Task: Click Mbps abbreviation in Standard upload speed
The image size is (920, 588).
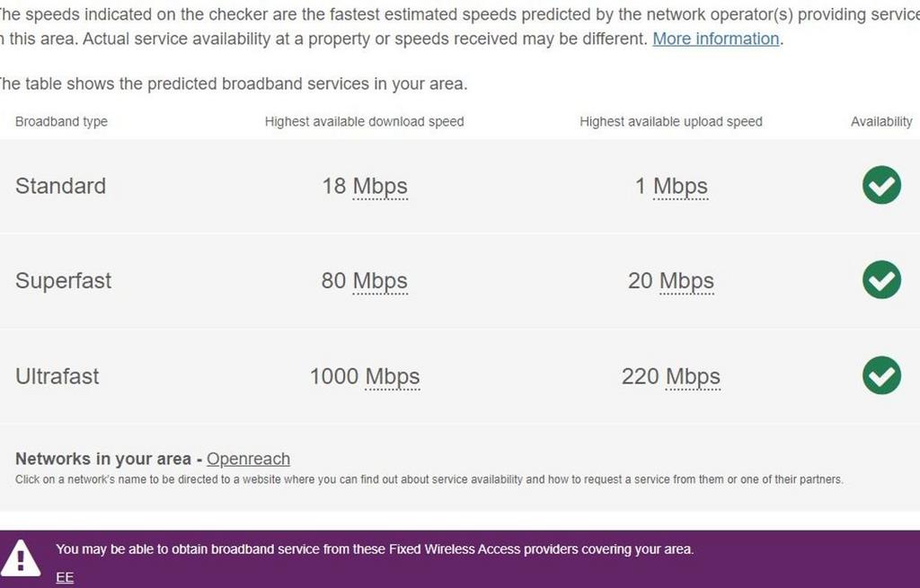Action: click(681, 187)
